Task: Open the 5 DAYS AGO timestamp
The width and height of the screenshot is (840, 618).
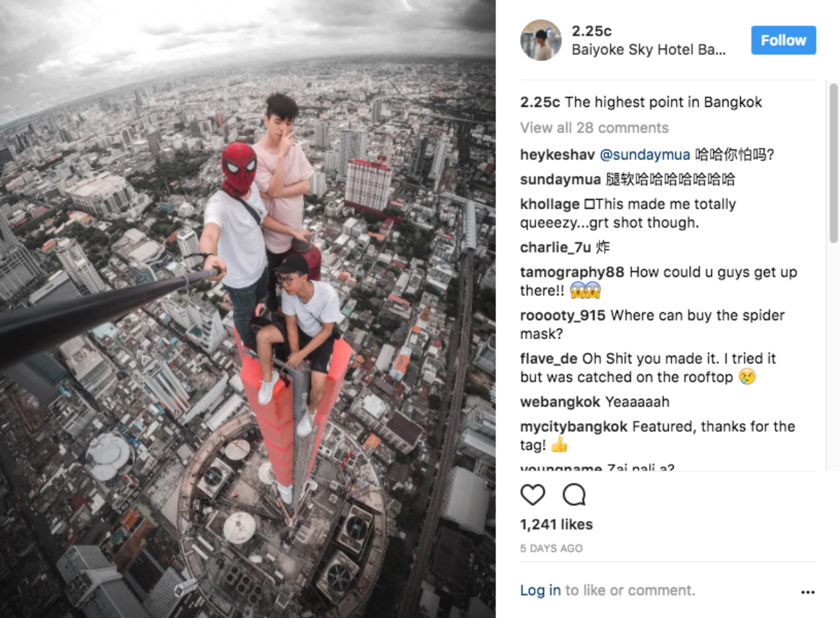Action: (551, 548)
